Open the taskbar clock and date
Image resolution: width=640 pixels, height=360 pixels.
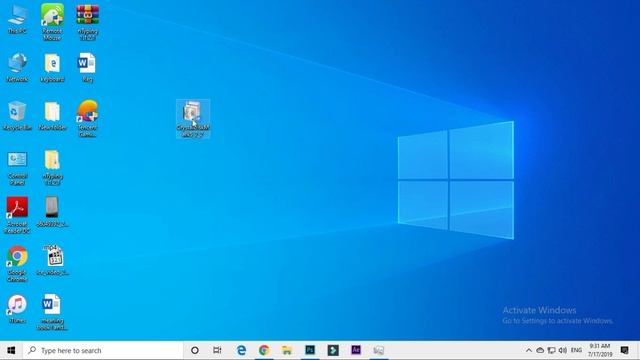coord(600,350)
